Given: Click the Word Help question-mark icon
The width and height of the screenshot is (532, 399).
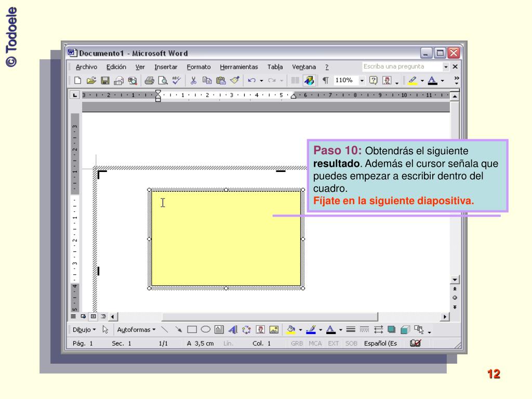Looking at the screenshot, I should point(373,81).
